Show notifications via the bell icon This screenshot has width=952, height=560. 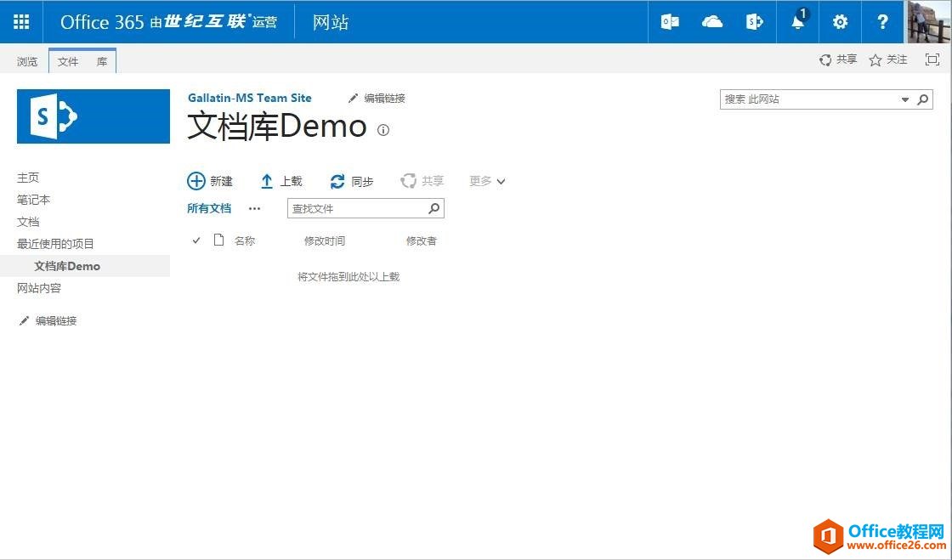tap(797, 22)
